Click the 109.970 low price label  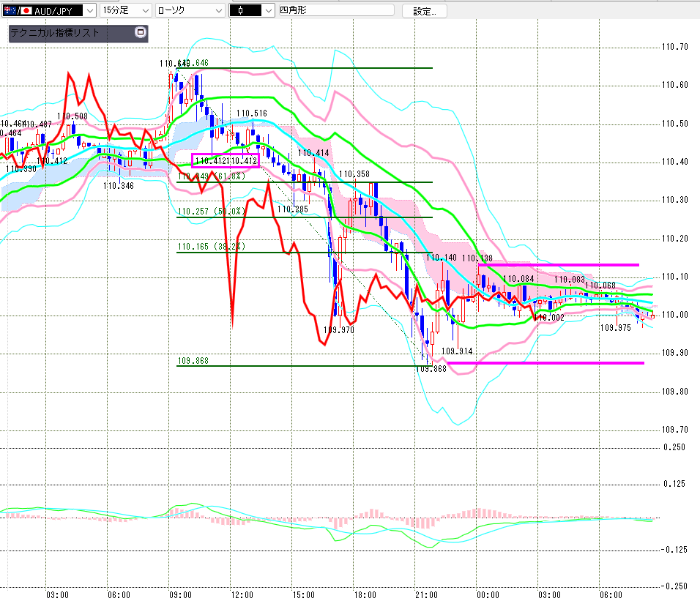(x=339, y=330)
